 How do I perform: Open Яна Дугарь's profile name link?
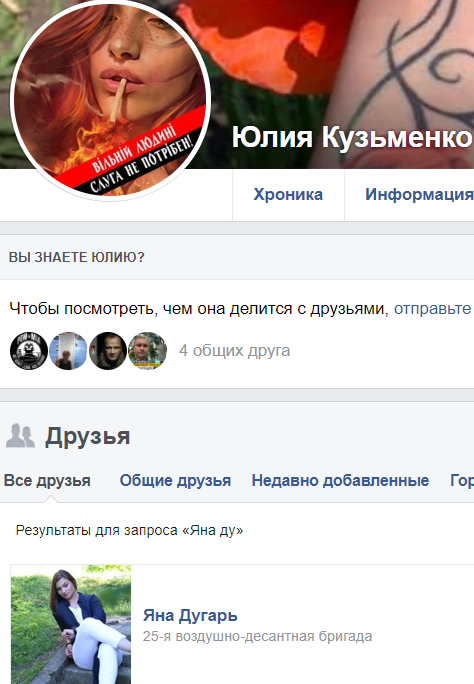(x=190, y=616)
